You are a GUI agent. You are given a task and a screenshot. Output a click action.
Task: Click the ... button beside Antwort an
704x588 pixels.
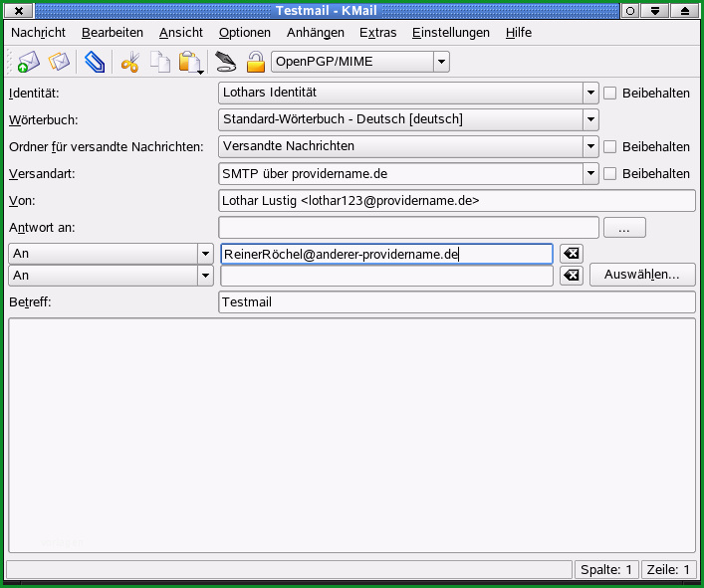(x=624, y=228)
